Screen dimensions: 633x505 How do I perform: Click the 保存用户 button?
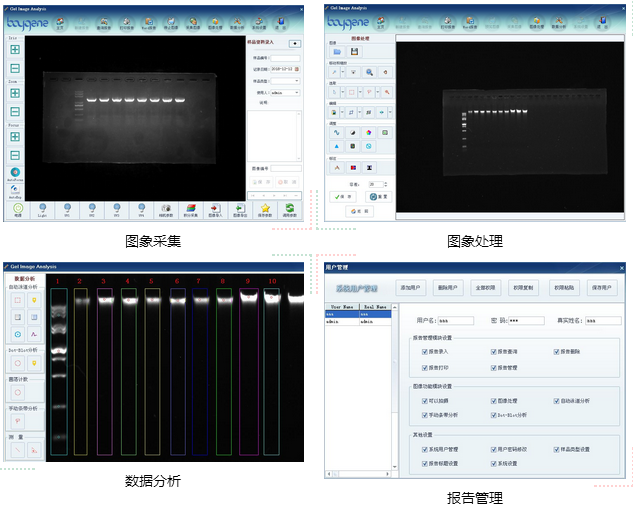(602, 288)
